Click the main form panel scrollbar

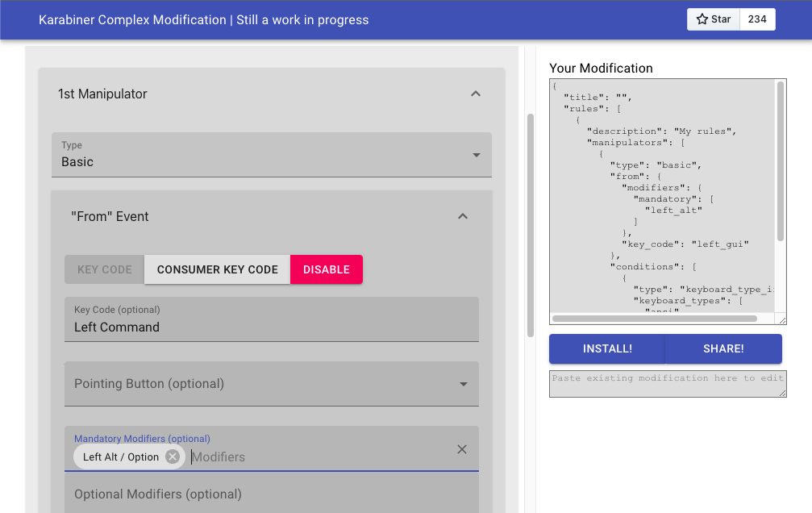[531, 225]
